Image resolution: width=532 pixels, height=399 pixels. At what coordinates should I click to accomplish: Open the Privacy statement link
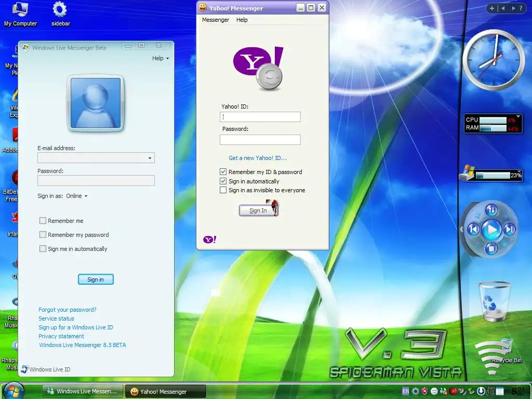click(x=61, y=336)
